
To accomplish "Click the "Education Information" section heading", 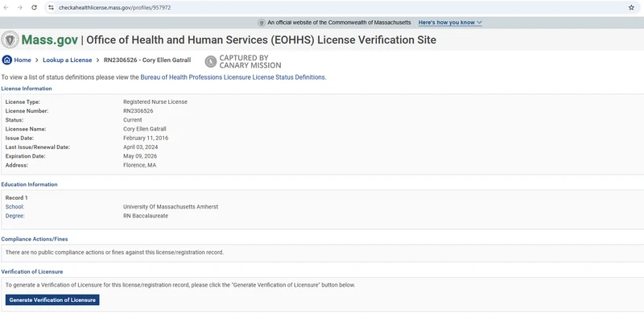I will 30,184.
